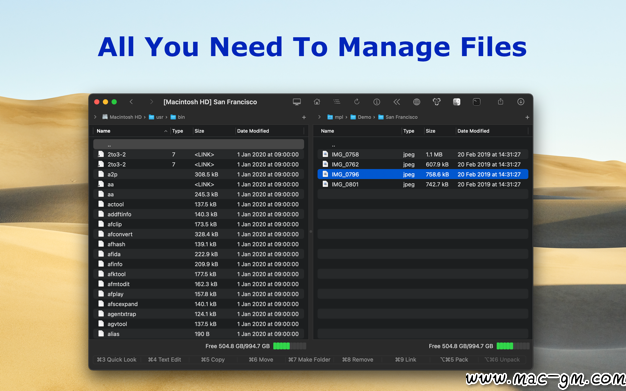
Task: Go back with the left arrow
Action: point(131,102)
